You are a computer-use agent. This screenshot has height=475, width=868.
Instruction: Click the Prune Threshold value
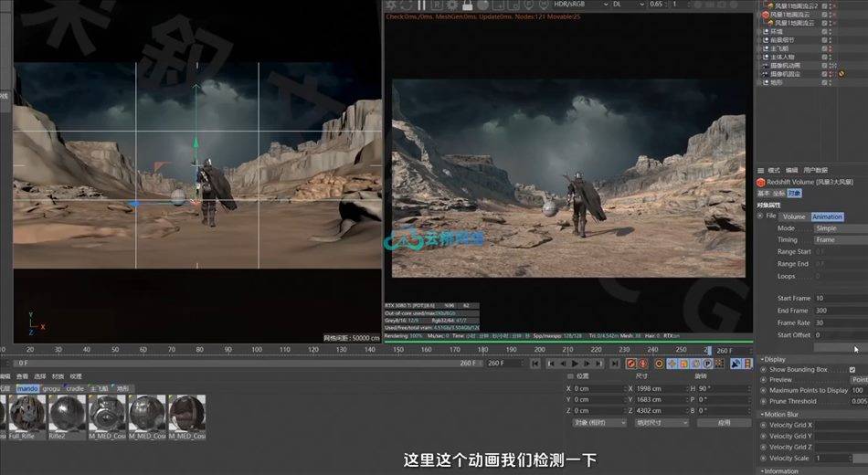[859, 401]
